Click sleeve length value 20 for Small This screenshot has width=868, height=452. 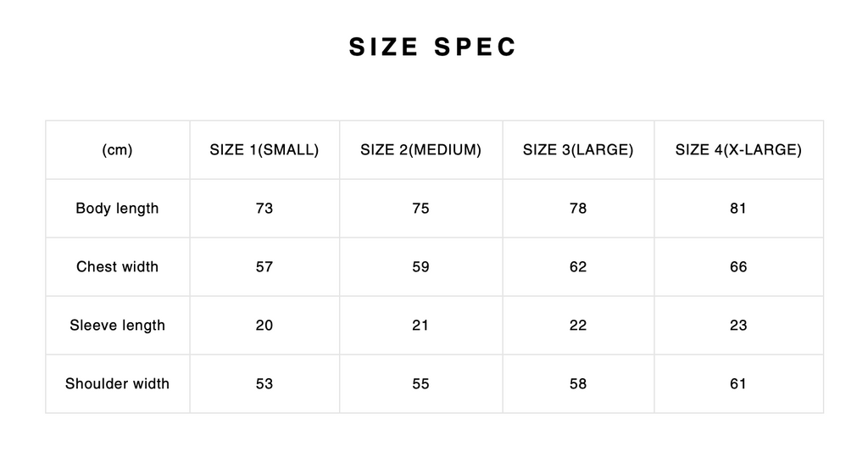[x=264, y=326]
